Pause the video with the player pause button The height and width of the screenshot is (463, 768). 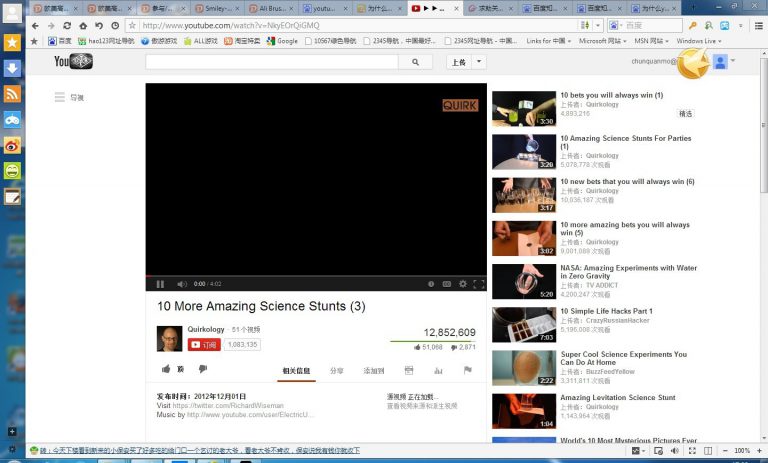(160, 284)
